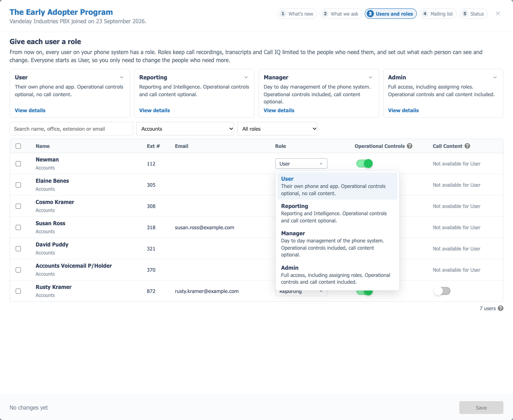The height and width of the screenshot is (420, 513).
Task: Expand the User role card chevron
Action: (x=121, y=77)
